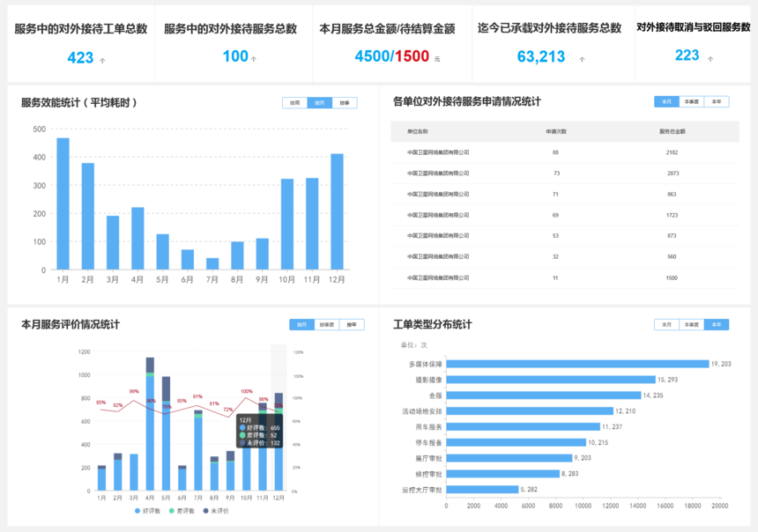Select 本月 in work order type distribution

[666, 325]
